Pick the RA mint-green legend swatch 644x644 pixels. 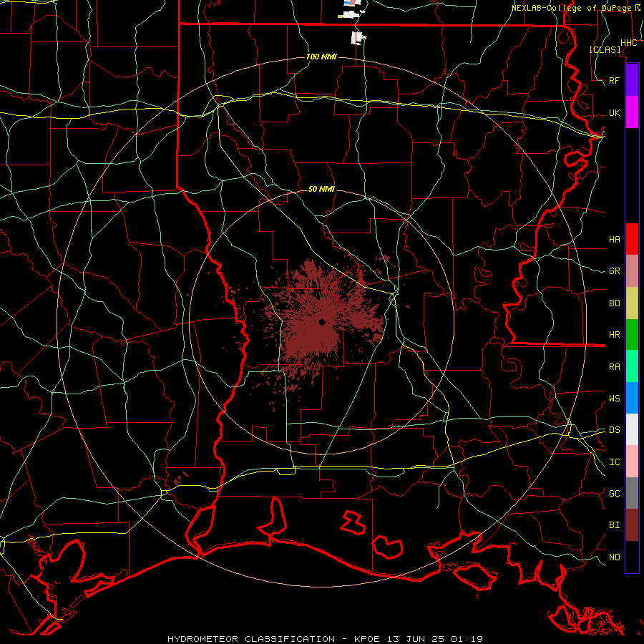coord(632,366)
